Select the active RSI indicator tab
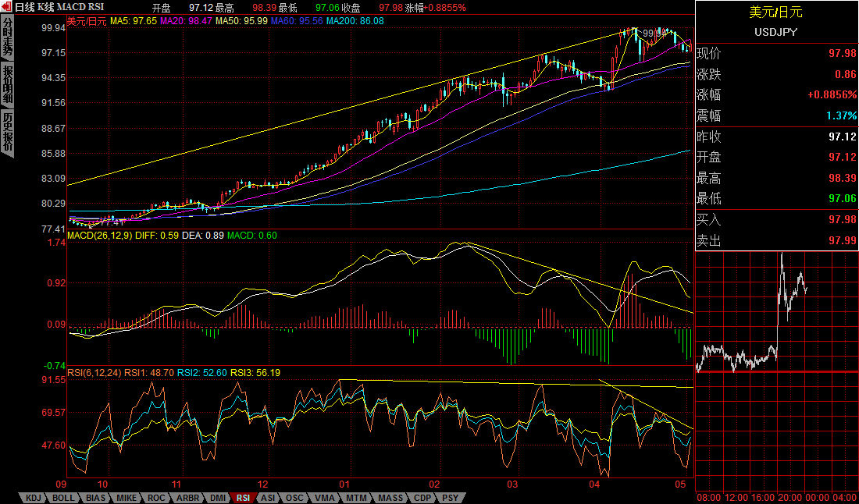Viewport: 859px width, 504px height. pyautogui.click(x=244, y=498)
